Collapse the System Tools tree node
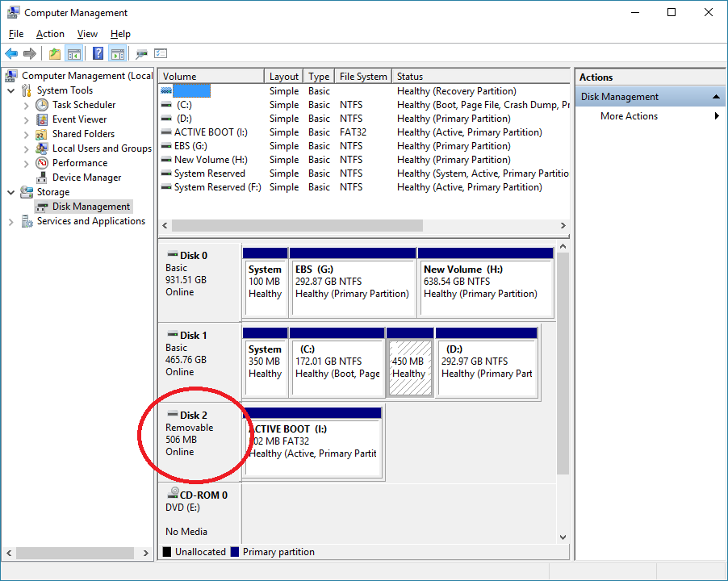 point(11,90)
